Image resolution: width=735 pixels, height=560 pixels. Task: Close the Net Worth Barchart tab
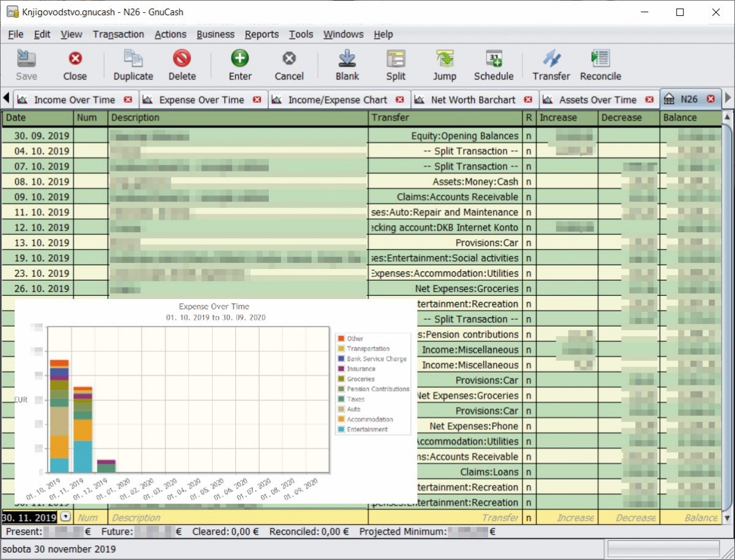[528, 100]
